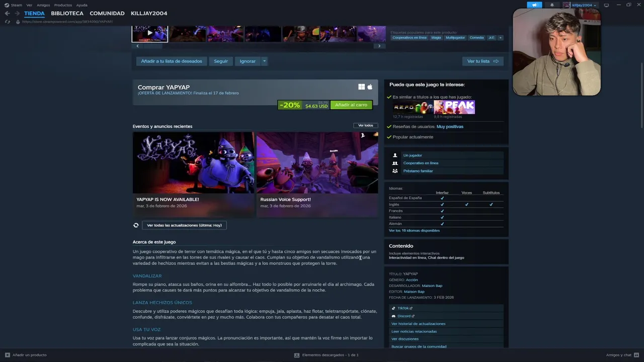This screenshot has width=644, height=362.
Task: Click the Seguir button
Action: click(x=221, y=61)
